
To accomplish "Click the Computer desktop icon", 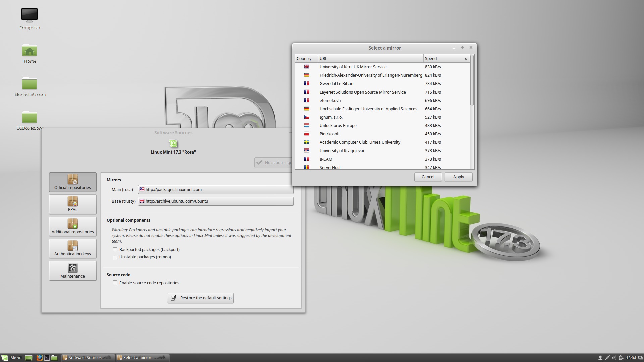I will [30, 19].
